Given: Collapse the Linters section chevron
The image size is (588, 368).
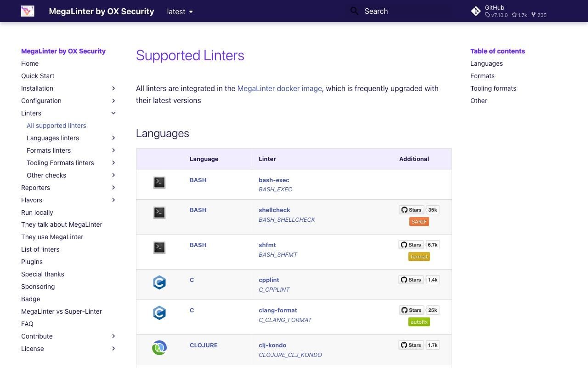Looking at the screenshot, I should pyautogui.click(x=113, y=113).
